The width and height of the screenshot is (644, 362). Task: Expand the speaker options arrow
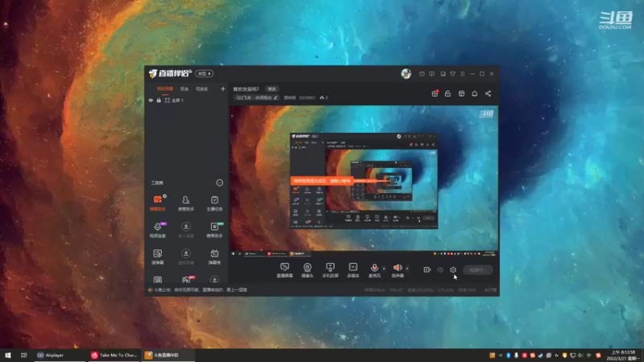click(x=407, y=269)
